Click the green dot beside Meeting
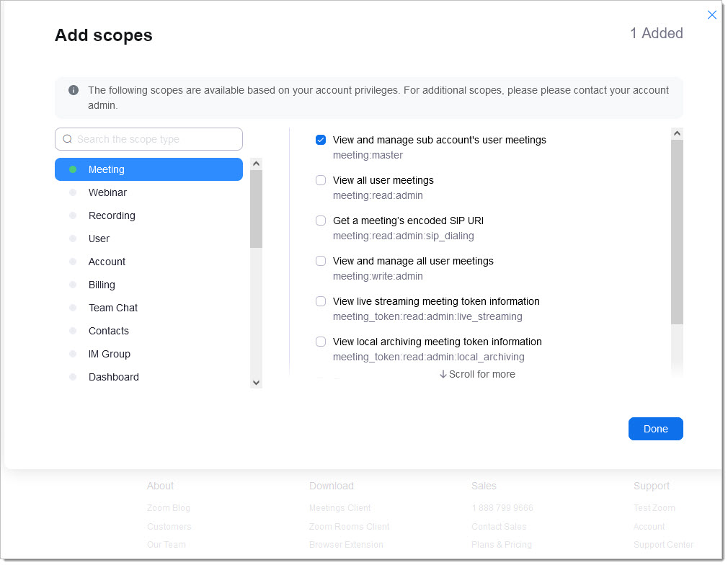Screen dimensions: 728x565 [73, 169]
